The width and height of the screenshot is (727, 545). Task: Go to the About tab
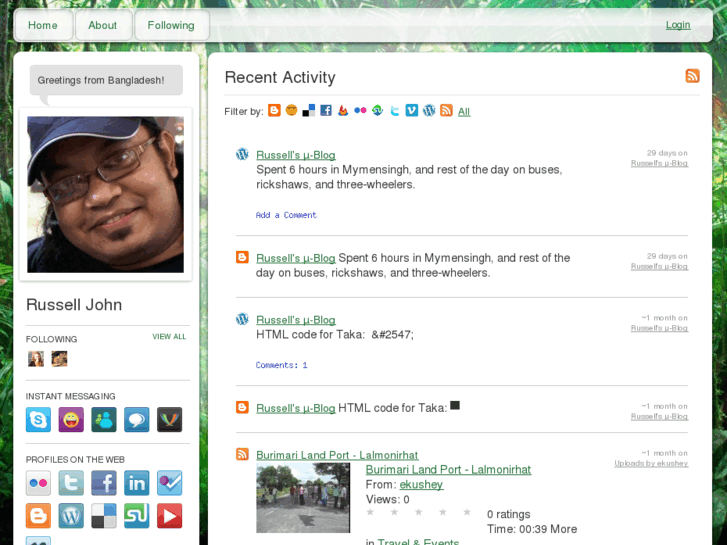[x=102, y=25]
